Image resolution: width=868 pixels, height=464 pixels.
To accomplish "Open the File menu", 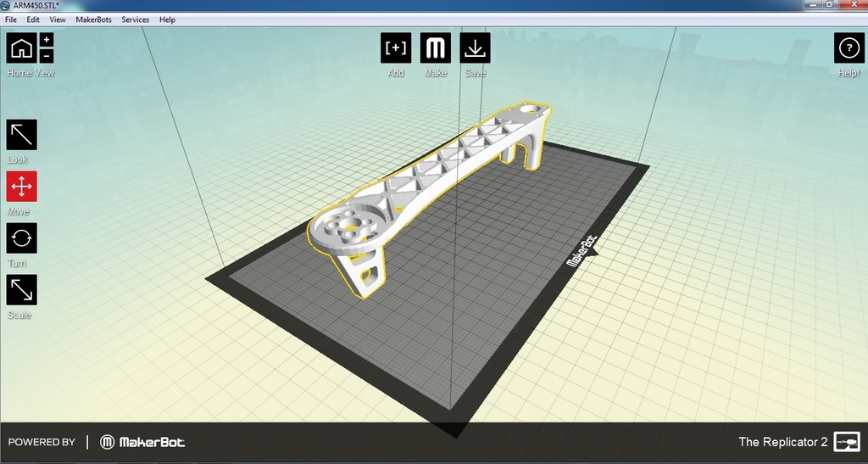I will (10, 20).
